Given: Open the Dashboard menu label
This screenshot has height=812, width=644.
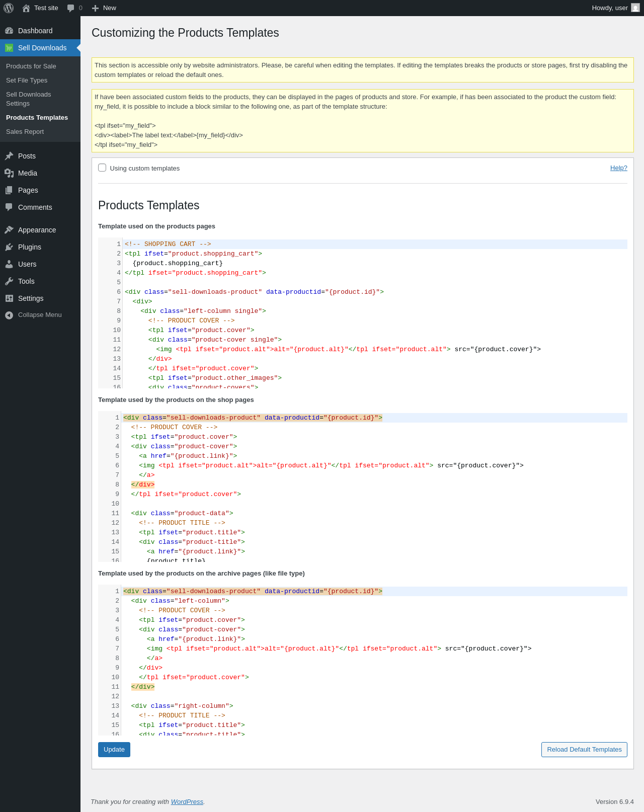Looking at the screenshot, I should click(x=35, y=31).
